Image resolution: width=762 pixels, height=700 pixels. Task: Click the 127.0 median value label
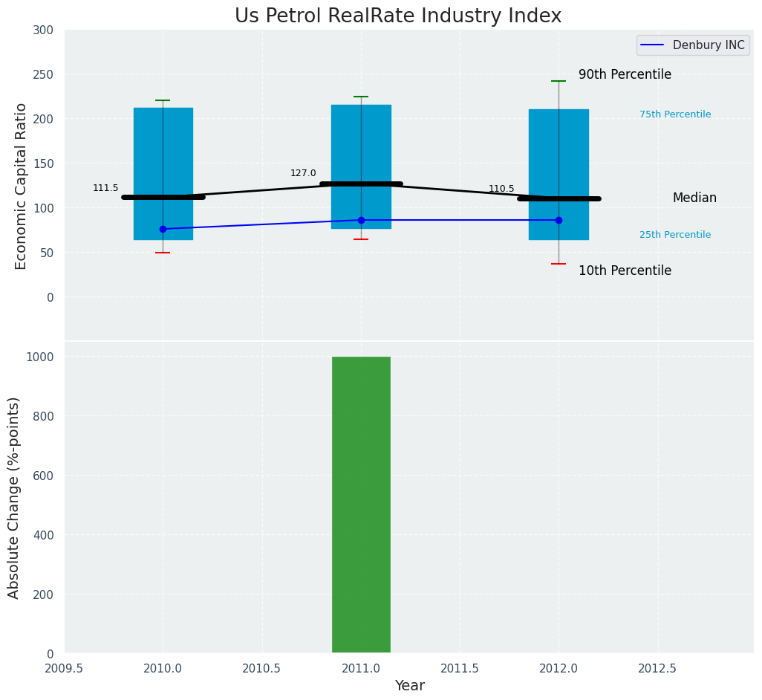303,173
